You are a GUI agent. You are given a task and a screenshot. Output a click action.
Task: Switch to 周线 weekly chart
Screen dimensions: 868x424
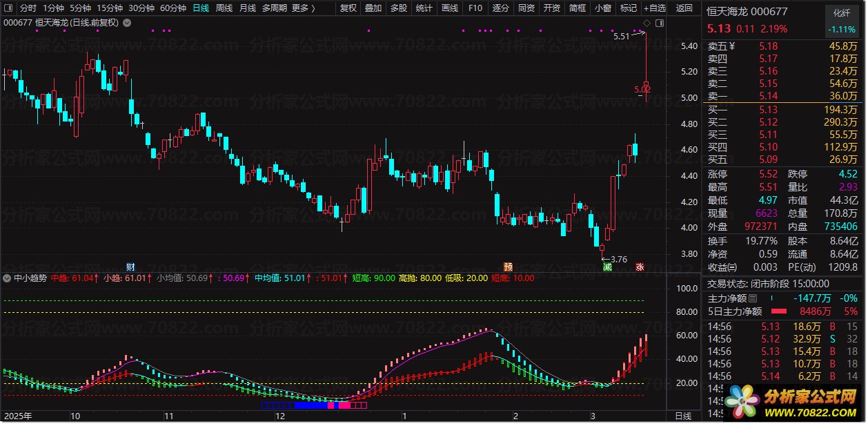pos(224,8)
